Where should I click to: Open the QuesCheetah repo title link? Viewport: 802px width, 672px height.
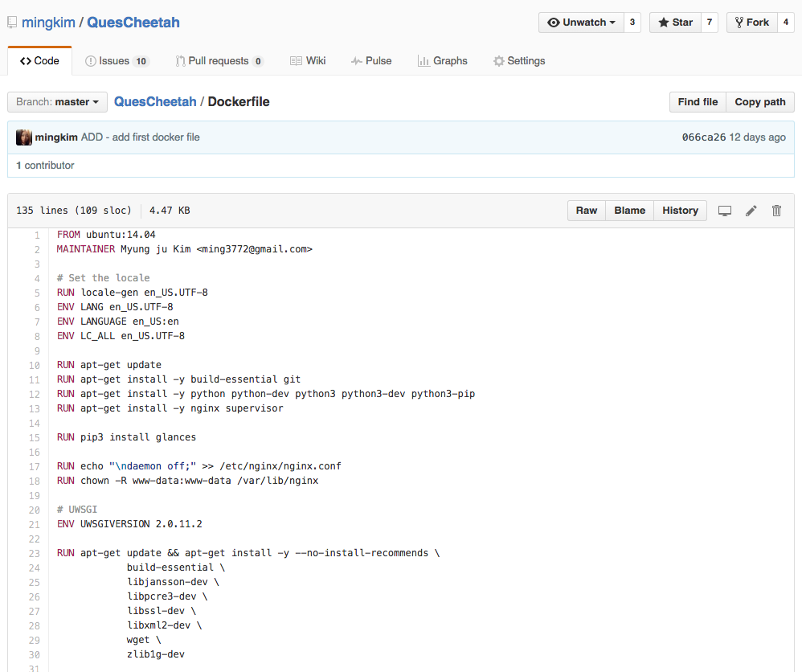click(x=133, y=23)
